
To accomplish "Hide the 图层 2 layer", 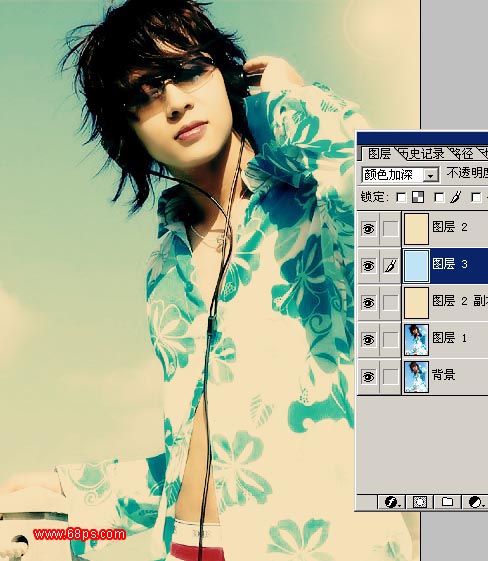I will pos(368,228).
